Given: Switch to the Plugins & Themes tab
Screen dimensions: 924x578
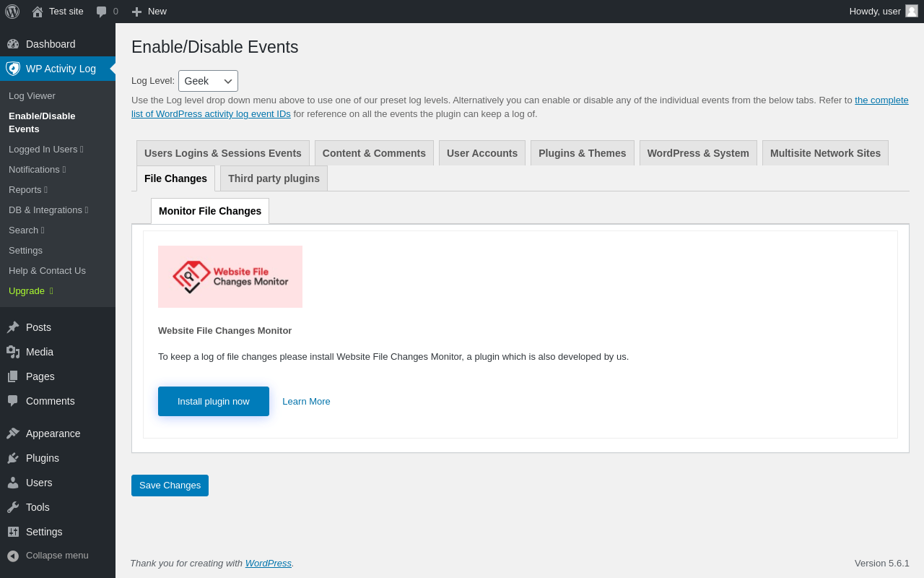Looking at the screenshot, I should [x=582, y=153].
